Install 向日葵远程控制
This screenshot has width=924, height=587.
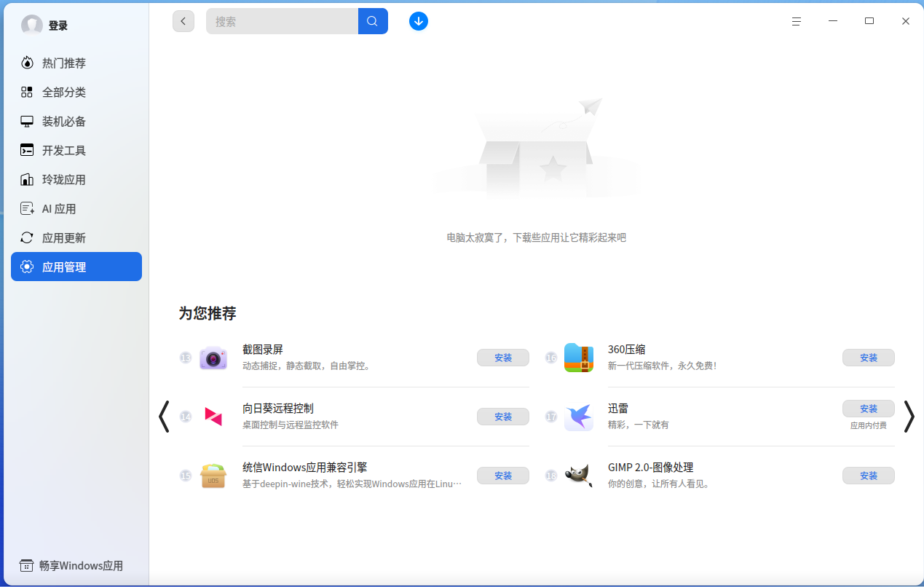coord(503,417)
